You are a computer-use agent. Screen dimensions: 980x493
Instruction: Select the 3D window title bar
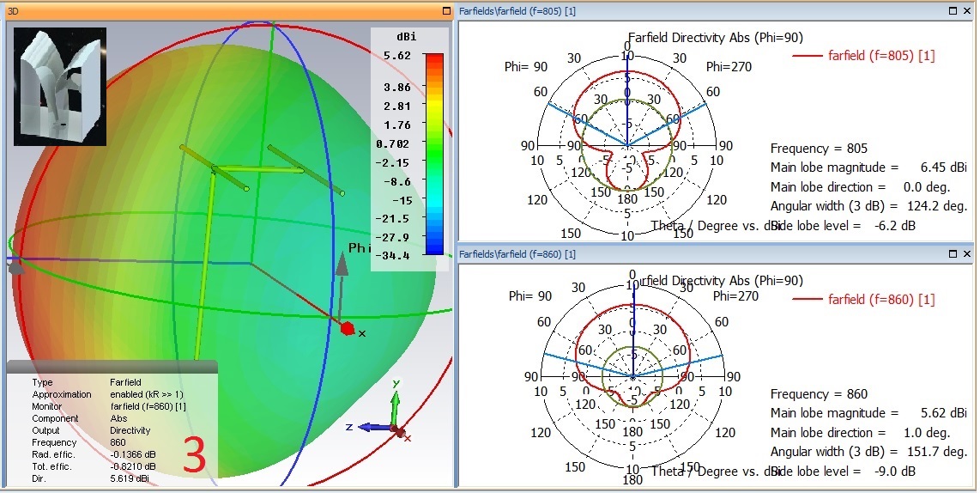[x=228, y=10]
